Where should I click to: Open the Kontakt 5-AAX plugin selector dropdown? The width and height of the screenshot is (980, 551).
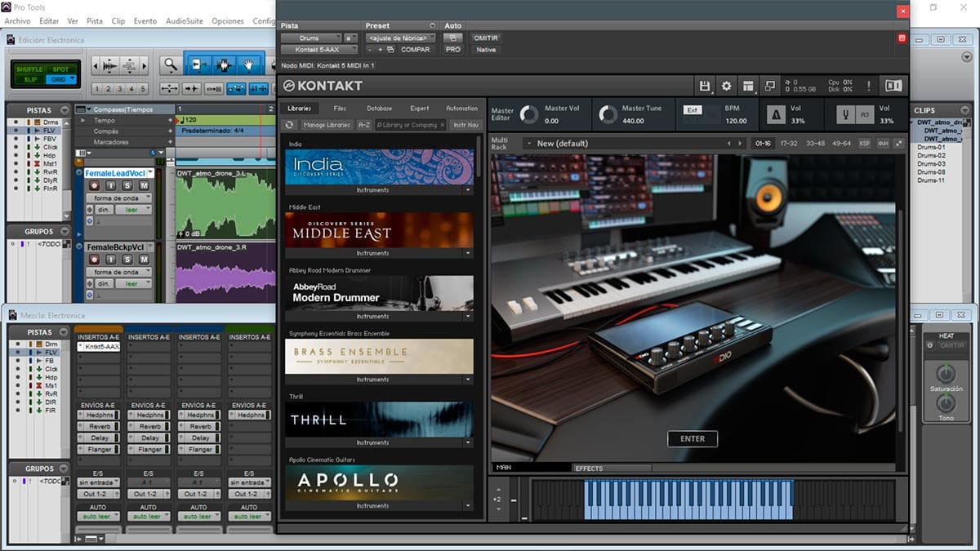click(x=320, y=50)
